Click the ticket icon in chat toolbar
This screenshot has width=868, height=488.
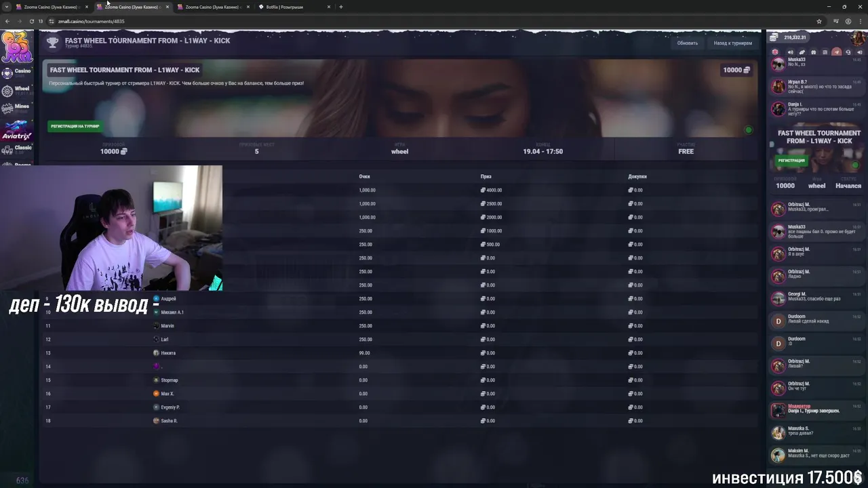point(802,52)
